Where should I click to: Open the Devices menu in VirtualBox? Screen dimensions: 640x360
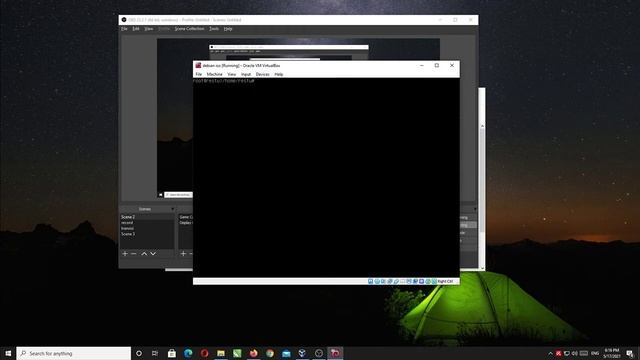262,74
